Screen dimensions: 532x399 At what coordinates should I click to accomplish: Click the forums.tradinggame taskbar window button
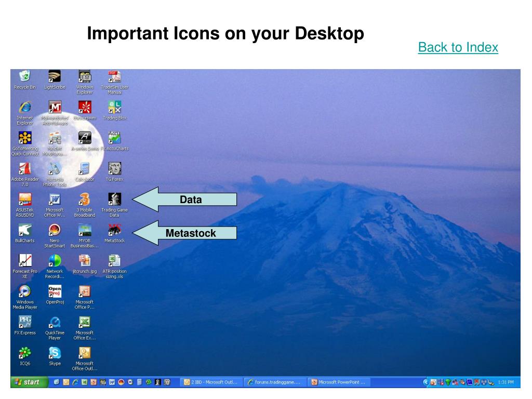[x=275, y=382]
